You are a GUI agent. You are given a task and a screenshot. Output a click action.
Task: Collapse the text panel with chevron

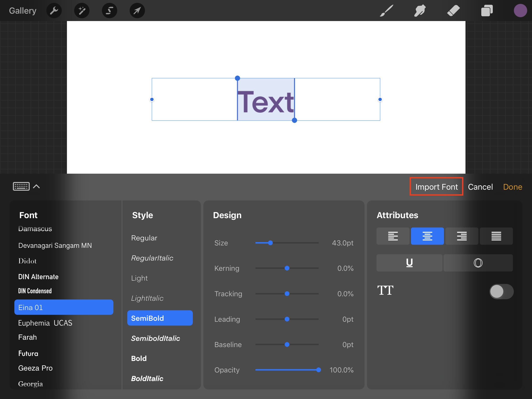pyautogui.click(x=36, y=186)
